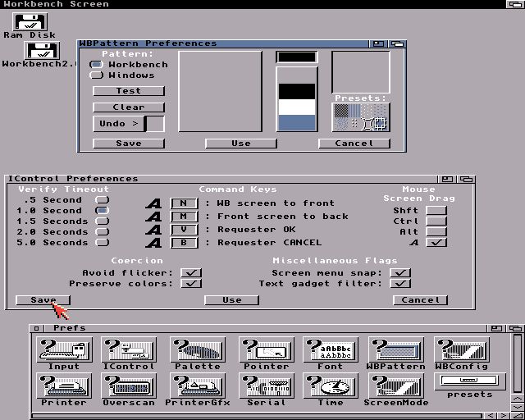
Task: Toggle Text gadget filter checkbox
Action: pyautogui.click(x=400, y=283)
